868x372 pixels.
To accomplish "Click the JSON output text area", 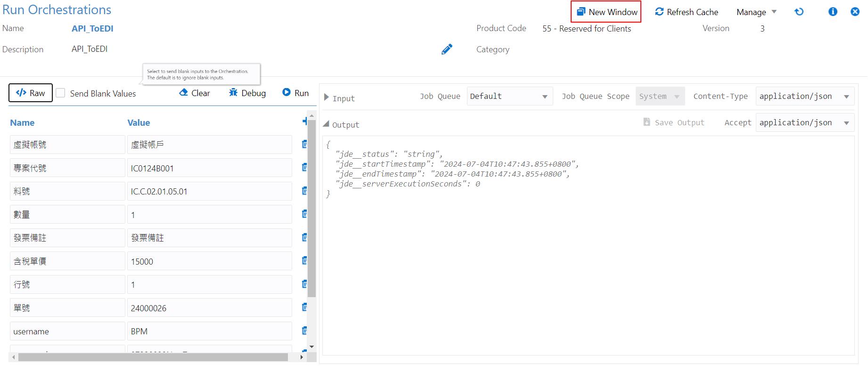I will click(588, 245).
